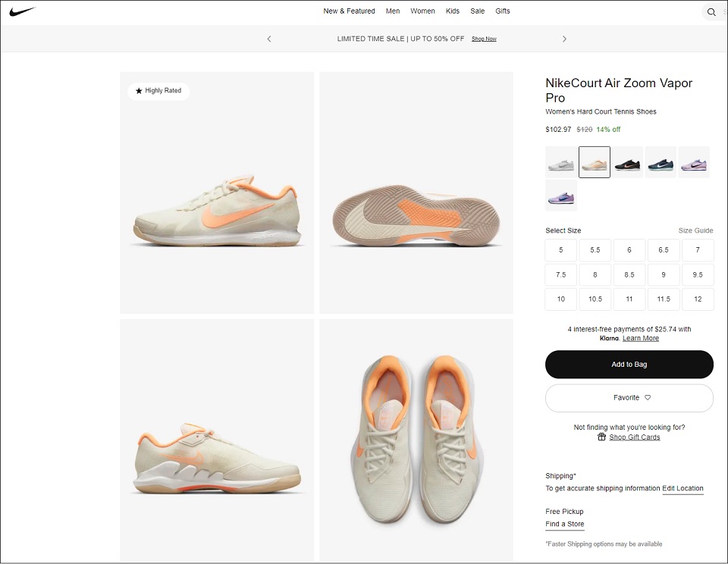This screenshot has height=564, width=728.
Task: Select shoe size 5.5
Action: point(595,250)
